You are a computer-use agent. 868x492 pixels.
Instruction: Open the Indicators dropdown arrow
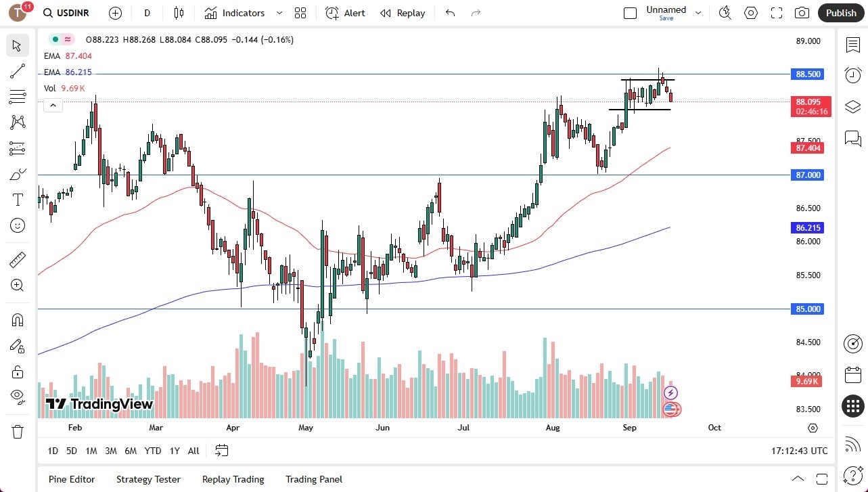[278, 13]
